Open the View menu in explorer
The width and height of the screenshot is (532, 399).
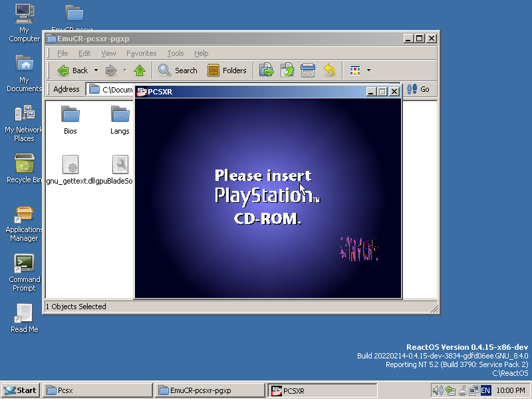coord(108,53)
